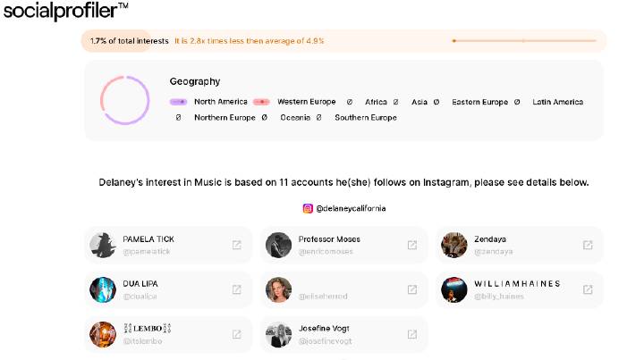Screen dimensions: 644x360
Task: Click the @billy_haines handle
Action: (x=499, y=296)
